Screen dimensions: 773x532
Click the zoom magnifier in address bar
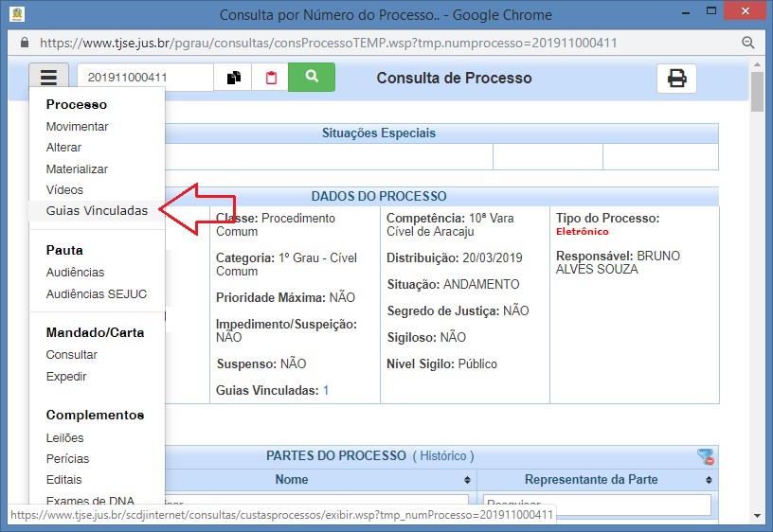point(748,43)
